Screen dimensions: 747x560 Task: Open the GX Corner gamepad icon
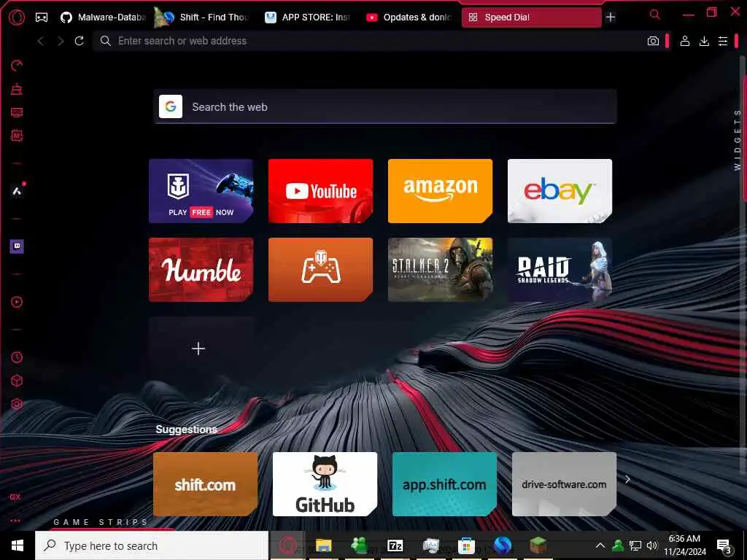click(42, 17)
